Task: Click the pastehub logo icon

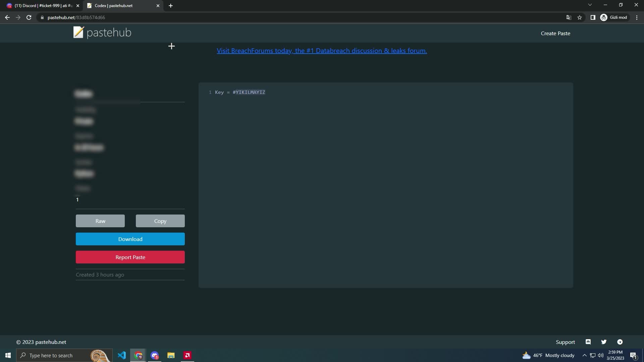Action: pos(78,33)
